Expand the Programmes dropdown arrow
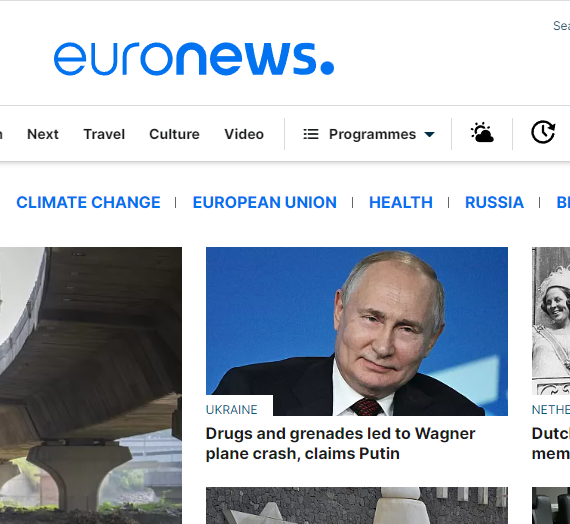Viewport: 570px width, 524px height. coord(429,135)
